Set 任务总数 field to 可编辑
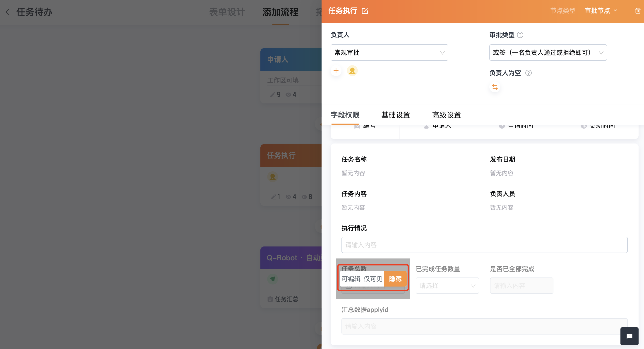Screen dimensions: 644x349 pyautogui.click(x=351, y=279)
